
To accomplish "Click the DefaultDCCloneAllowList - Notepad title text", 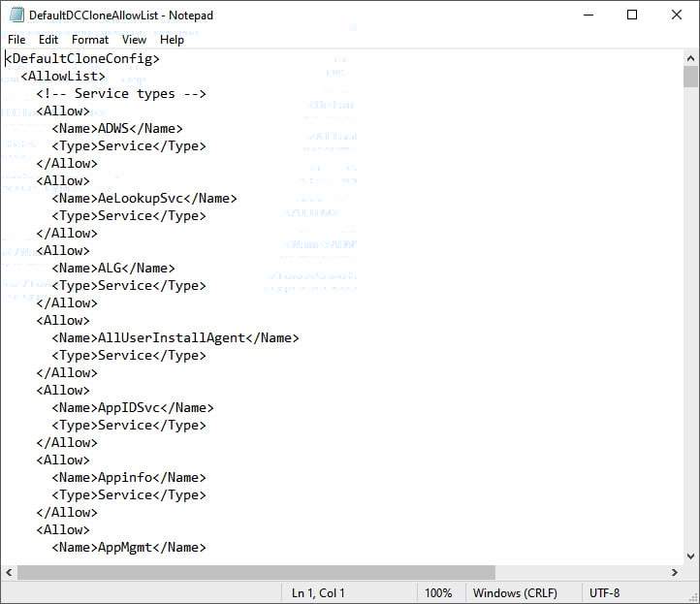I will pos(121,16).
